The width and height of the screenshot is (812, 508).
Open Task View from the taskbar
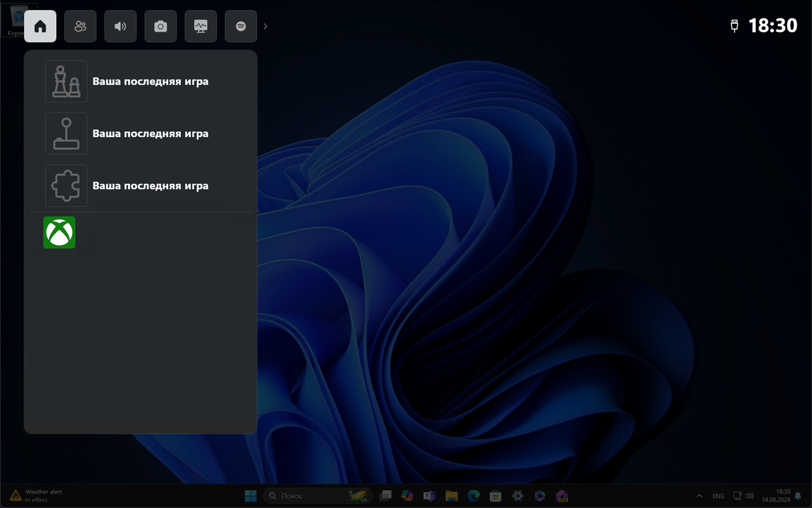click(385, 496)
